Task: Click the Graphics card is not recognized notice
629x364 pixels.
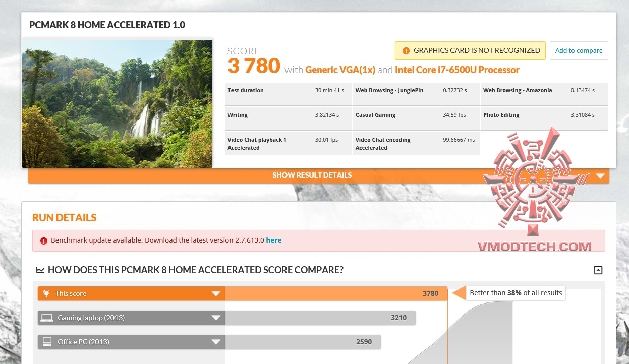Action: pyautogui.click(x=470, y=51)
